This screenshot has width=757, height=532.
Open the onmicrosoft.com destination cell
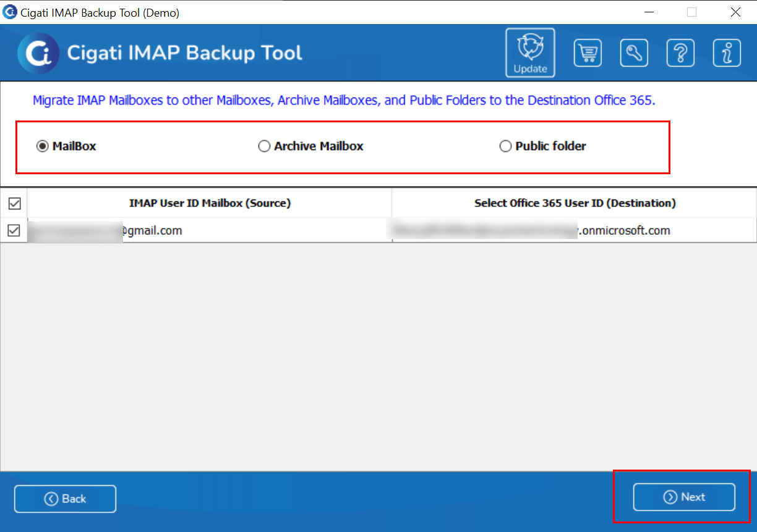coord(575,230)
